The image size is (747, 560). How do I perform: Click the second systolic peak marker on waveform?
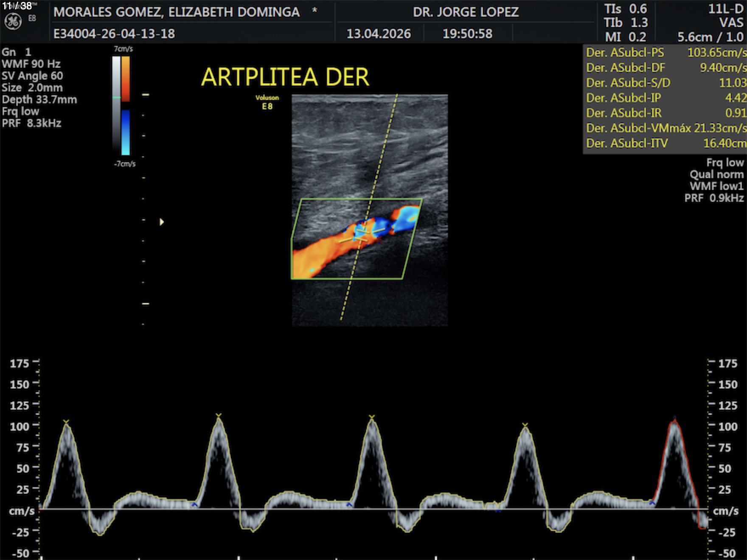click(x=219, y=415)
